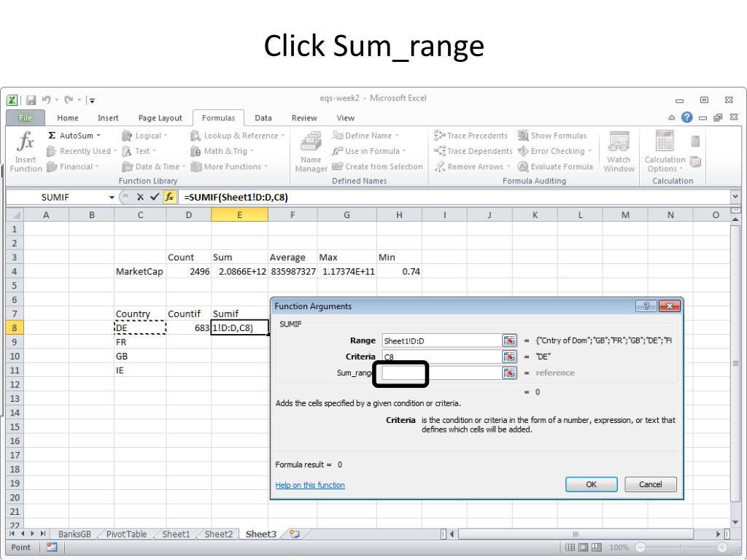Open Customize Quick Access Toolbar dropdown

tap(92, 101)
